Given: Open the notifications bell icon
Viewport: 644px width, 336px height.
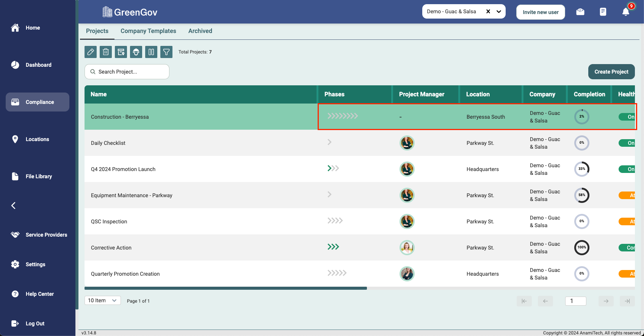Looking at the screenshot, I should pos(626,12).
